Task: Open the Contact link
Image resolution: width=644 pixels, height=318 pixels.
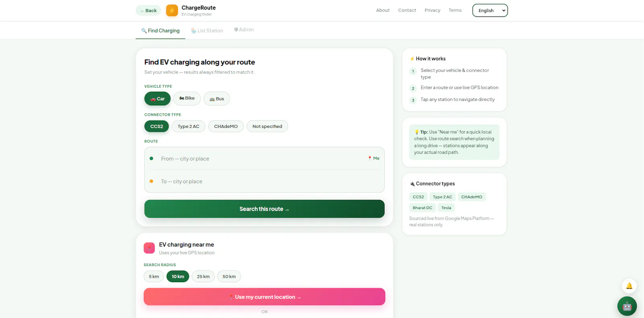Action: [x=407, y=10]
